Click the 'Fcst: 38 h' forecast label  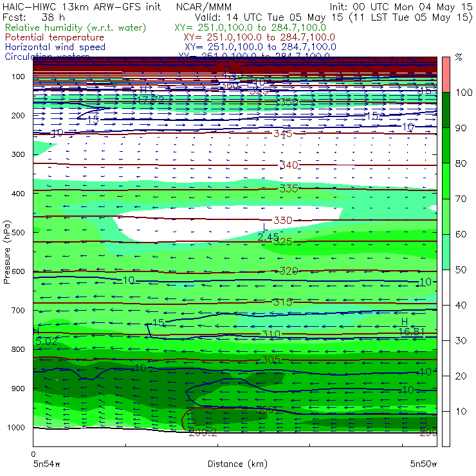tap(33, 17)
